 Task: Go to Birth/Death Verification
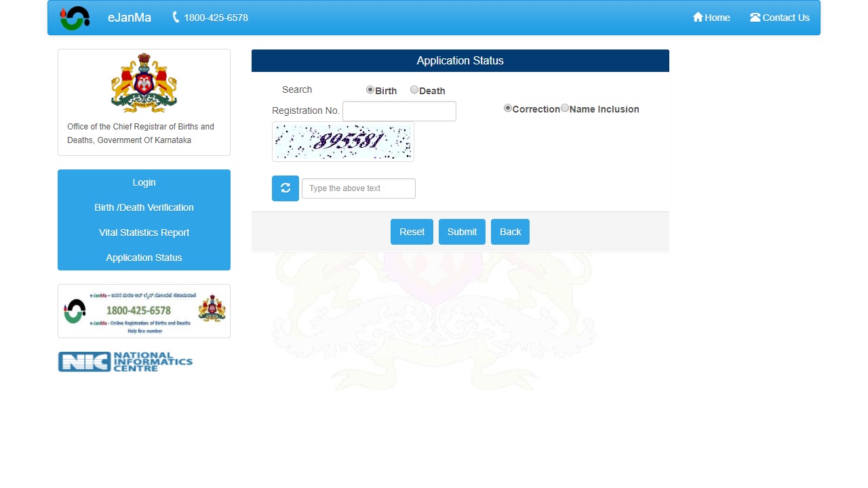144,207
